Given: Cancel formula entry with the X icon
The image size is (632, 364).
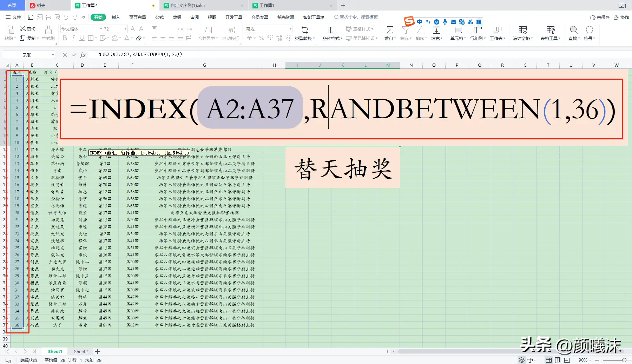Looking at the screenshot, I should [65, 55].
